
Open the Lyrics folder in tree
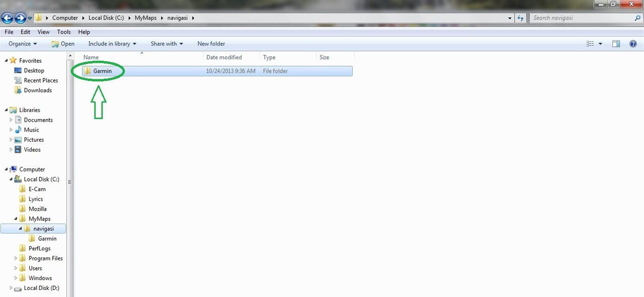coord(36,199)
